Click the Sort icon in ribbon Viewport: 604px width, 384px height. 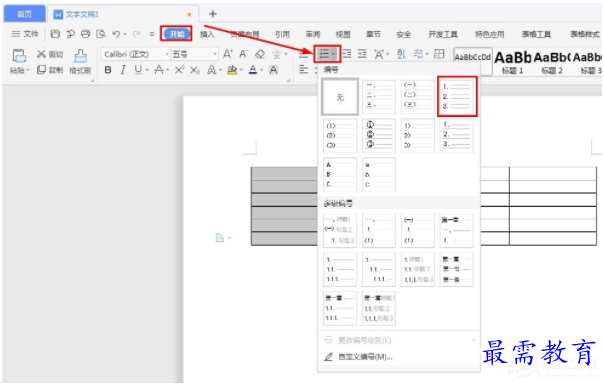401,54
